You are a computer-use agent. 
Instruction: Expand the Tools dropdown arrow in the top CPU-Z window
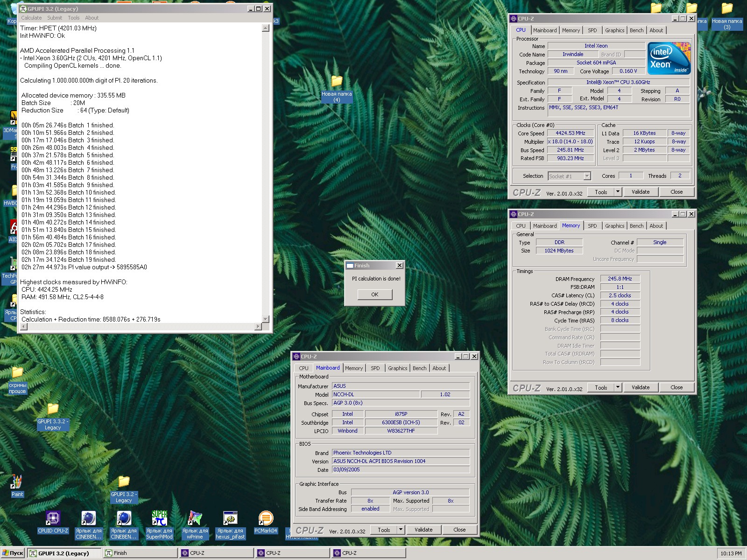(618, 192)
